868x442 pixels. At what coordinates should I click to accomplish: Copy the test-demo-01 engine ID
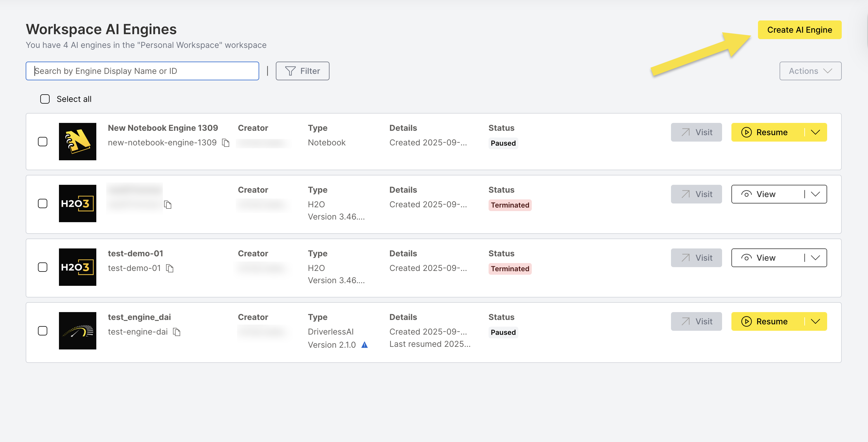(170, 268)
